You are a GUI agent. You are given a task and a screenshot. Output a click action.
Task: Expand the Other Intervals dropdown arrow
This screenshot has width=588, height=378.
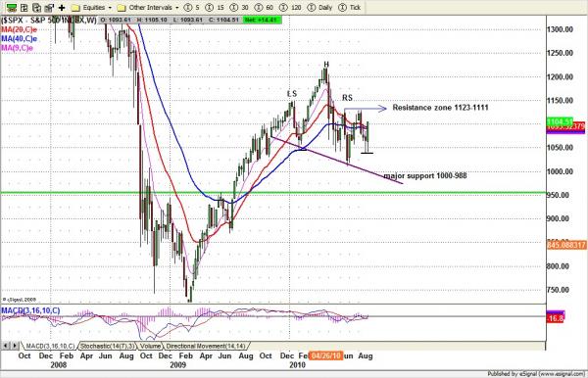[x=176, y=8]
